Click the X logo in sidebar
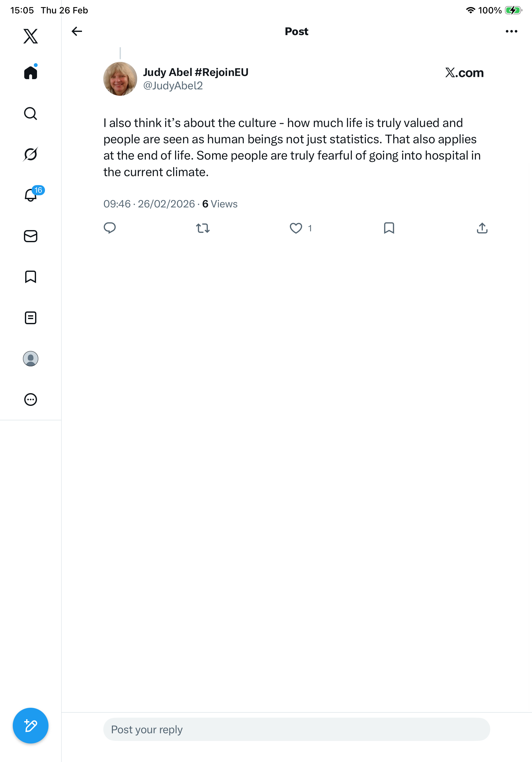Screen dimensions: 532x762 31,36
